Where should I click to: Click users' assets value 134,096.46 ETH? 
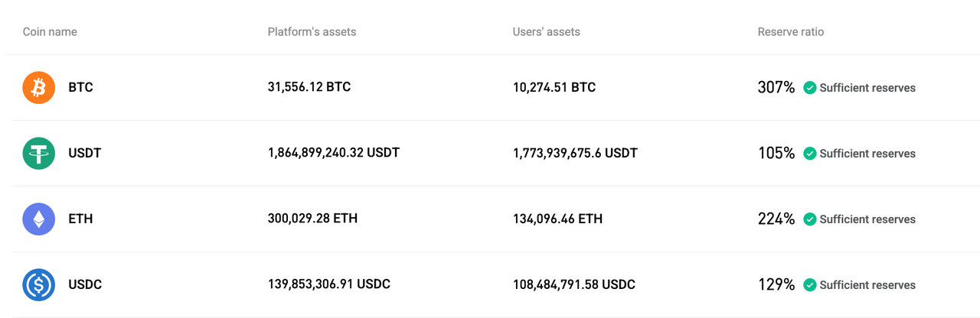(x=557, y=219)
